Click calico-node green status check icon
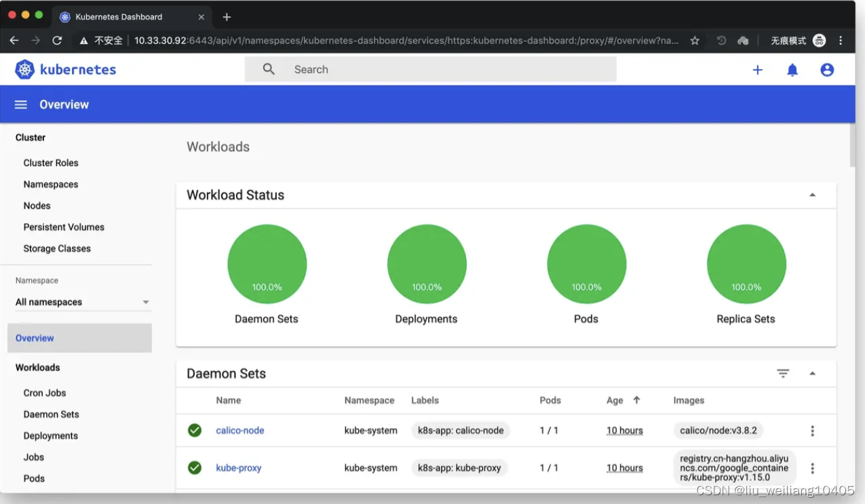The width and height of the screenshot is (865, 504). point(195,430)
